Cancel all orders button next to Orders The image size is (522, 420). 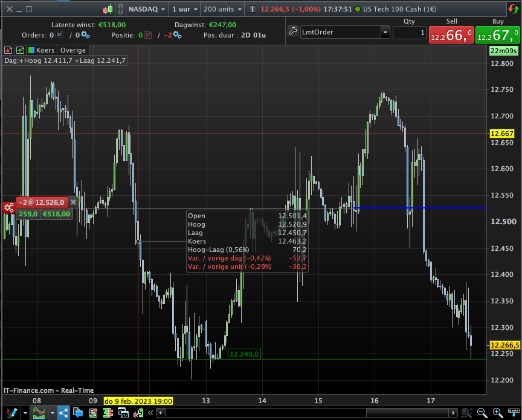60,34
